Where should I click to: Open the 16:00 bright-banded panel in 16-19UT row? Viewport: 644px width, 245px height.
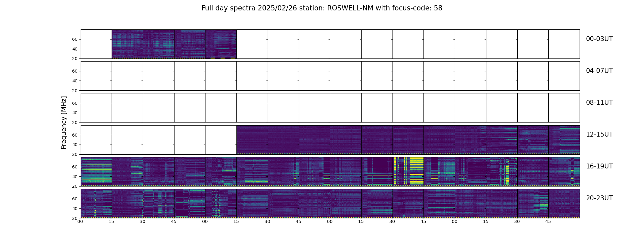pos(96,171)
